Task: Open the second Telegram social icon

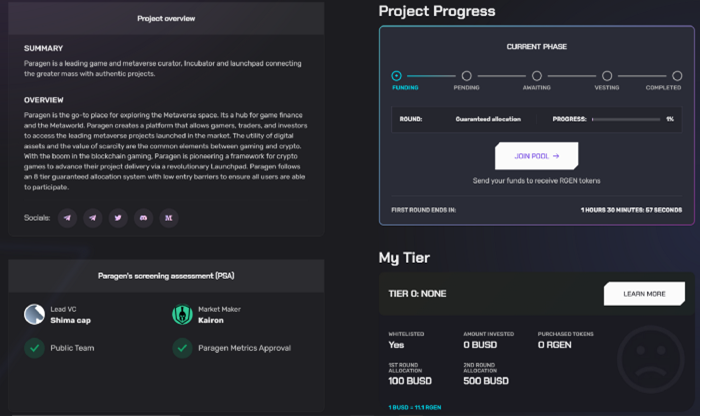Action: click(93, 218)
